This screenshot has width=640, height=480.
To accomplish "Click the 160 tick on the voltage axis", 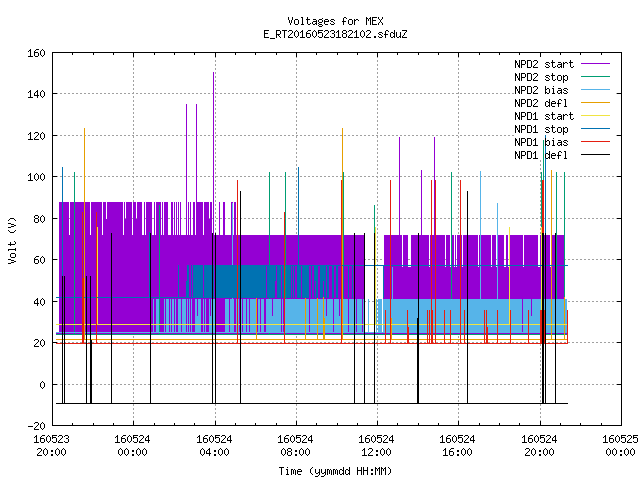I will tap(36, 53).
